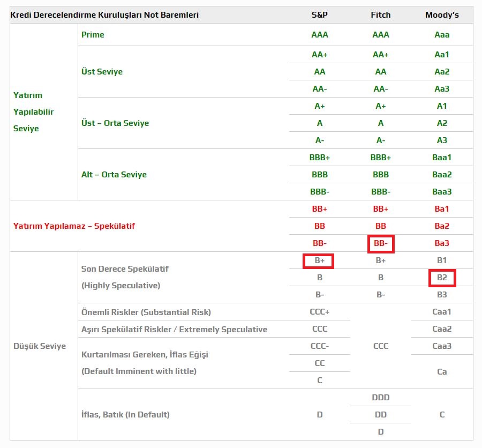
Task: Select "D" in the S&P column
Action: 319,414
